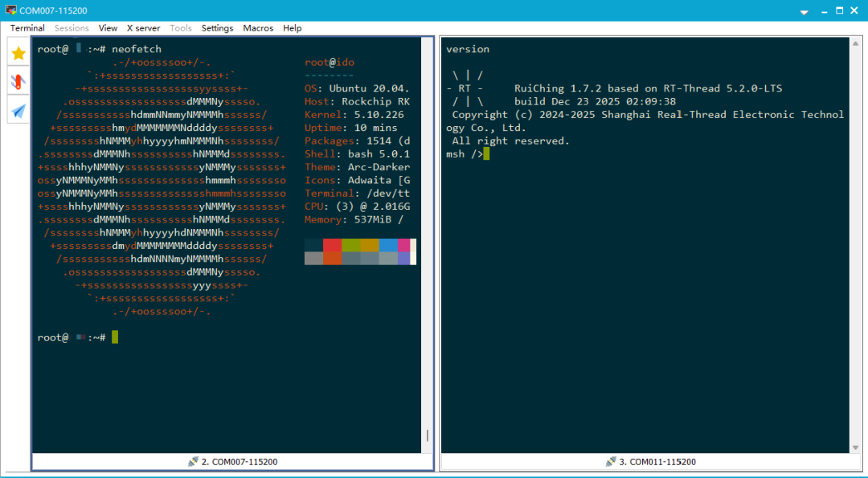Click plug icon on COM007-115200 tab
The width and height of the screenshot is (868, 478).
point(193,462)
